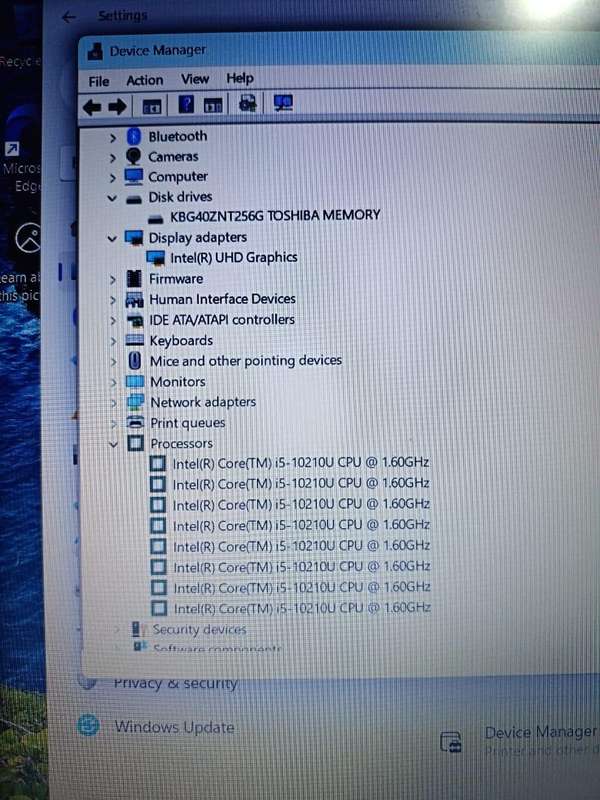600x800 pixels.
Task: Select the Security devices label
Action: (199, 630)
